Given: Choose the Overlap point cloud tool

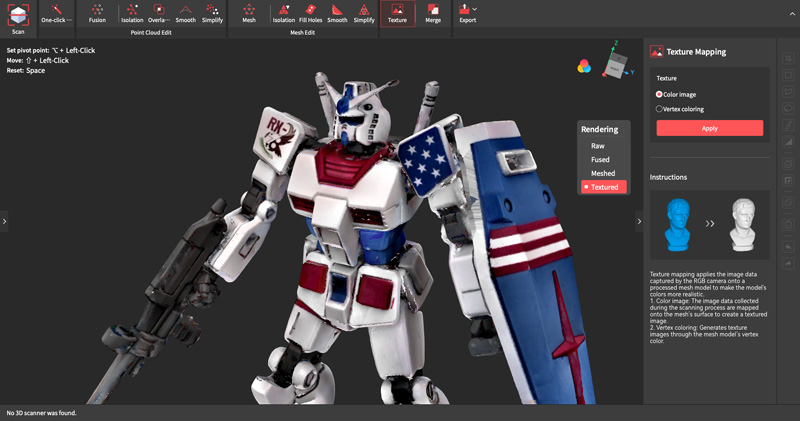Looking at the screenshot, I should (x=159, y=14).
